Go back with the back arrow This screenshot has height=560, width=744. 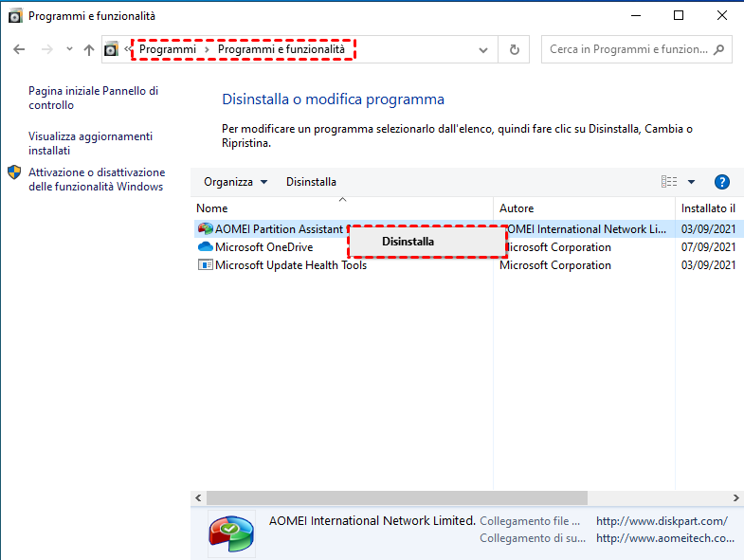[x=19, y=49]
